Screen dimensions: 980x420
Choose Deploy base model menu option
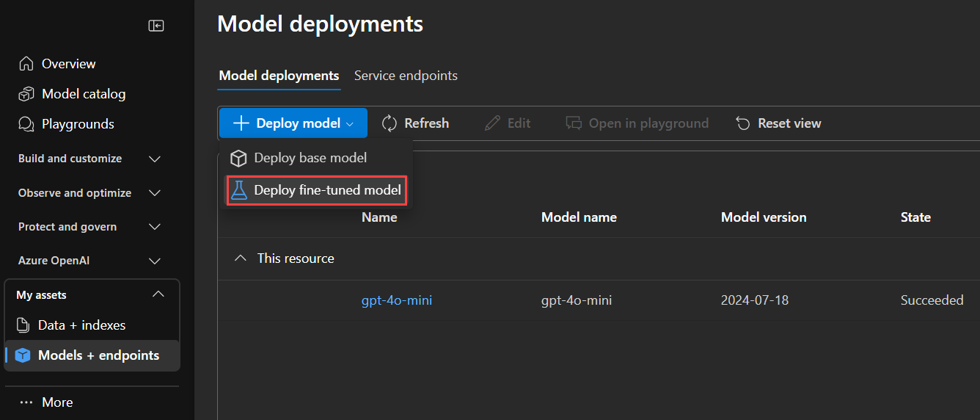(310, 158)
